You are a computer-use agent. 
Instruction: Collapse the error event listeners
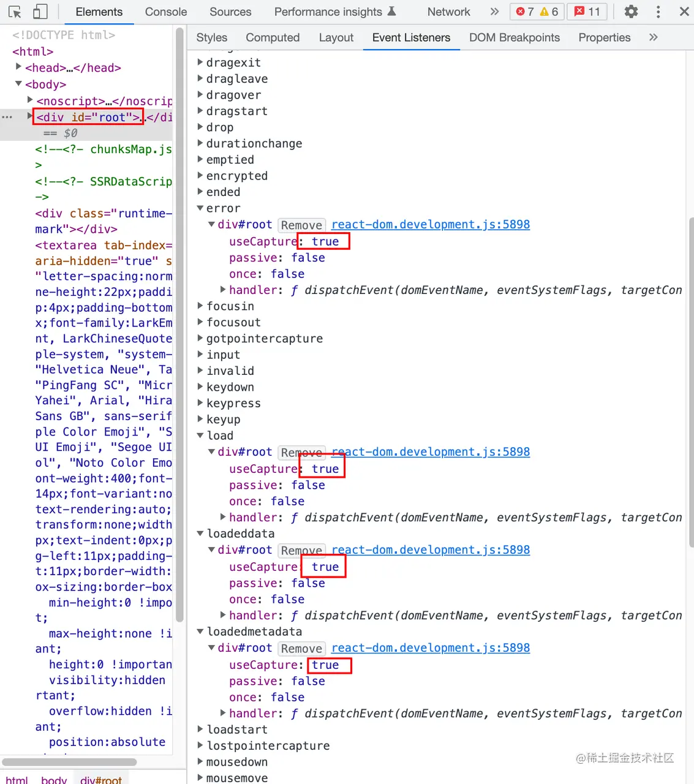tap(200, 208)
